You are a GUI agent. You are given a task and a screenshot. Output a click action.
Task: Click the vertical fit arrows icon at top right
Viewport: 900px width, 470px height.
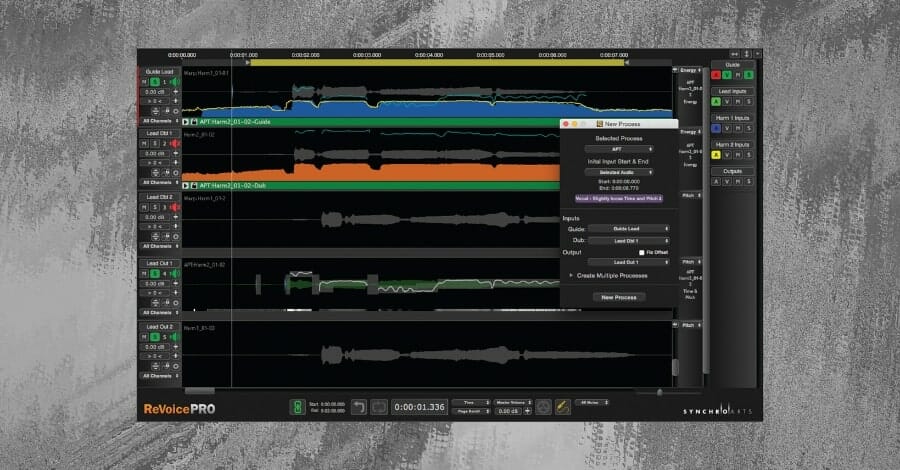pos(747,54)
